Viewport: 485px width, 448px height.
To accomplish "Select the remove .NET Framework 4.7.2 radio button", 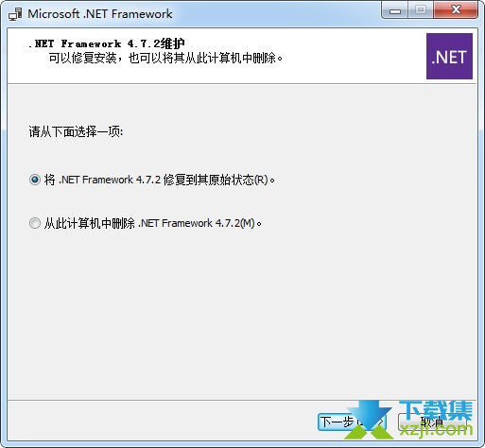I will point(35,223).
